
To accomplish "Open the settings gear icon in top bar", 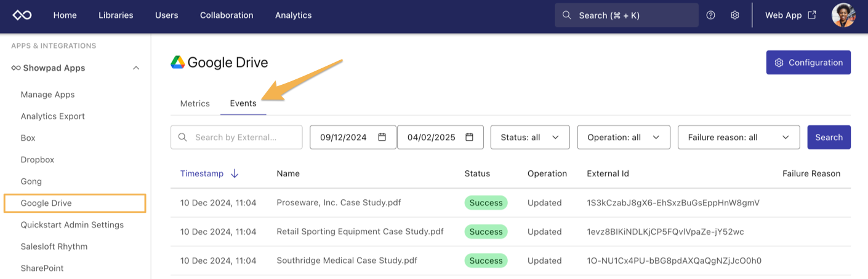I will 734,15.
